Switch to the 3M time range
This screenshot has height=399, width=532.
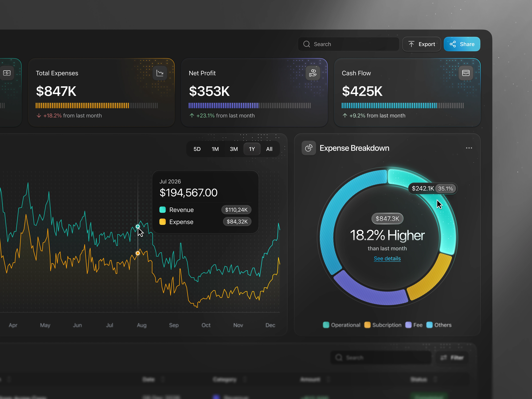tap(234, 149)
